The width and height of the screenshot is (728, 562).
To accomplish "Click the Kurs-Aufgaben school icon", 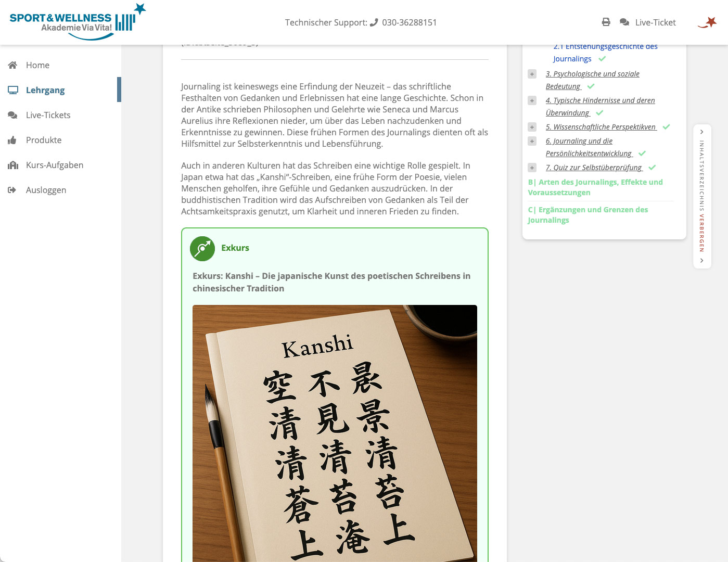I will point(13,165).
